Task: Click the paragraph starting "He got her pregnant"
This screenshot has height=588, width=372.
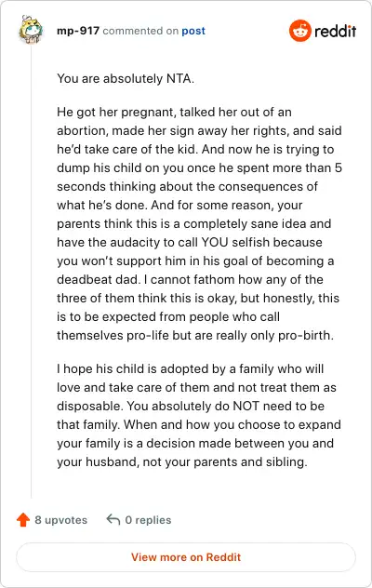Action: pos(199,223)
